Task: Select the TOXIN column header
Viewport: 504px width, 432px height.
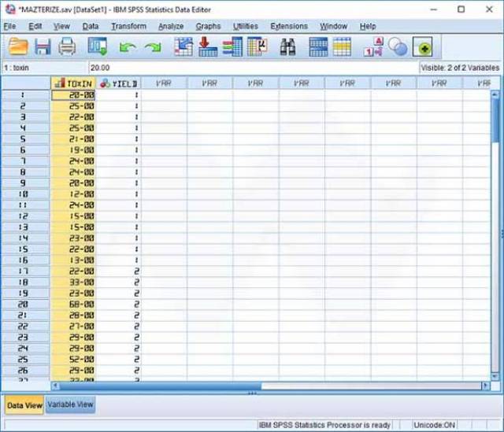Action: pyautogui.click(x=72, y=83)
